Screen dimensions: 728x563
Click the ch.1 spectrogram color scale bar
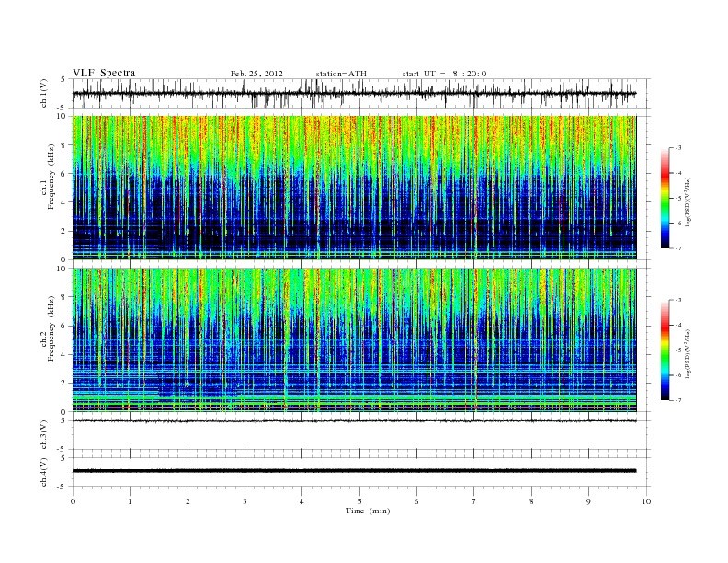(665, 198)
